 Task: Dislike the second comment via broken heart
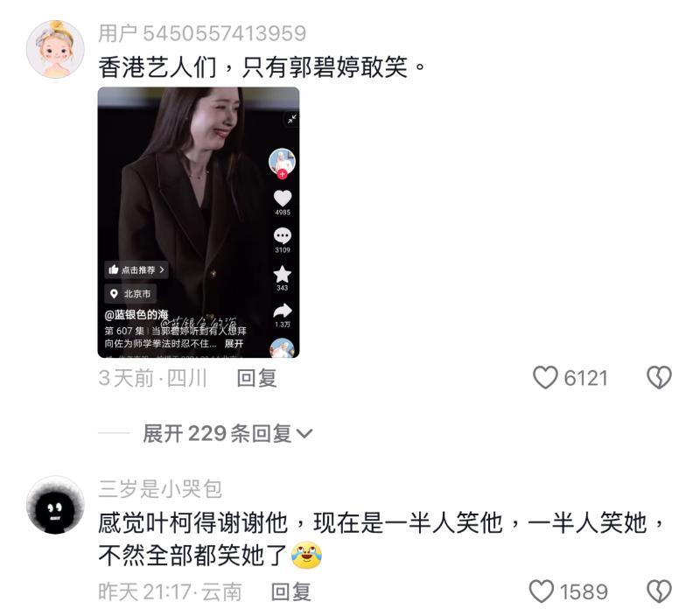659,591
